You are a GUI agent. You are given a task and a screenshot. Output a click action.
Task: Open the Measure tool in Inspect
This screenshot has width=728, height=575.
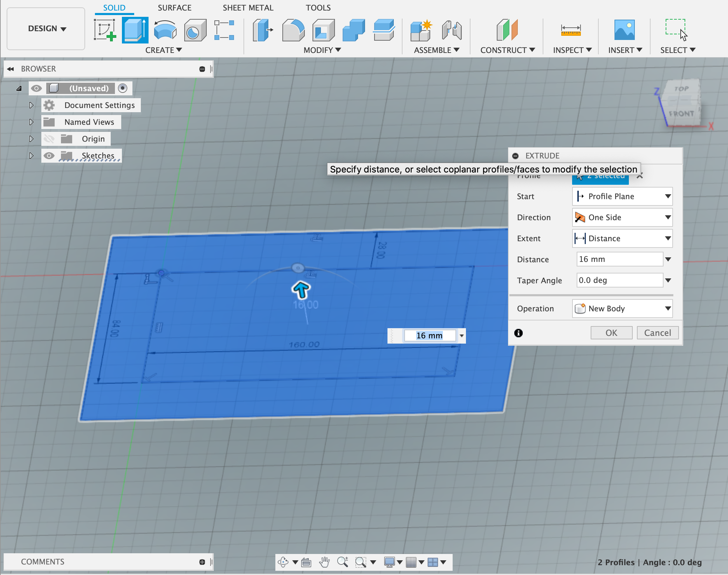(570, 30)
